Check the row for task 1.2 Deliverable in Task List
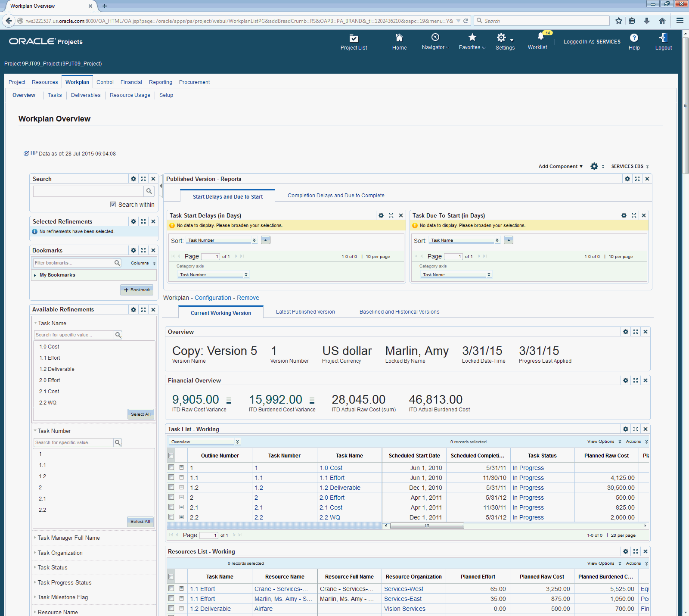The width and height of the screenshot is (689, 616). pos(171,487)
